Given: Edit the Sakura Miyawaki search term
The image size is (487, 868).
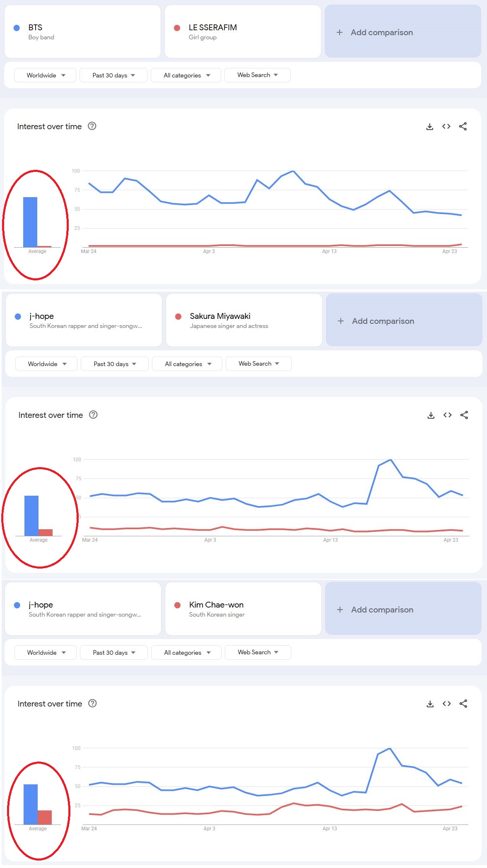Looking at the screenshot, I should pyautogui.click(x=244, y=320).
